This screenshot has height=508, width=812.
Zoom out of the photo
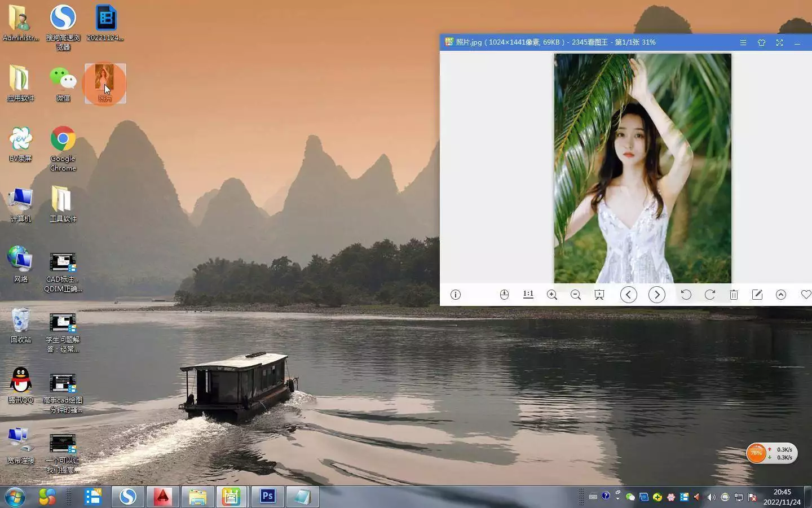(x=576, y=295)
